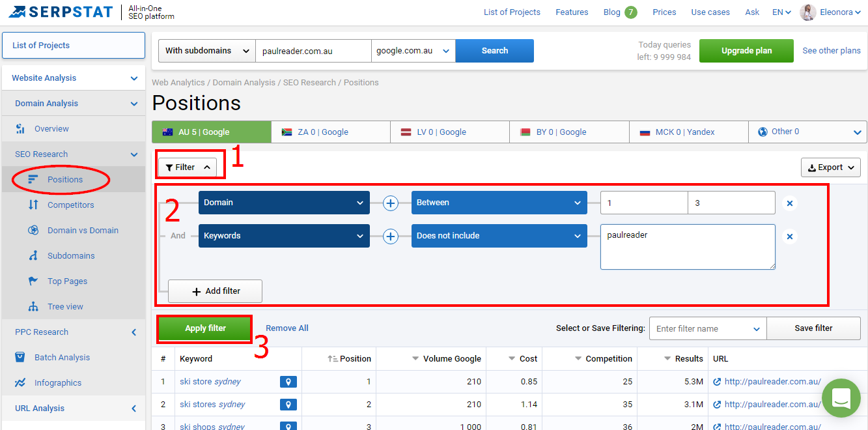This screenshot has width=868, height=430.
Task: Click the Blog notification badge 7
Action: tap(630, 12)
